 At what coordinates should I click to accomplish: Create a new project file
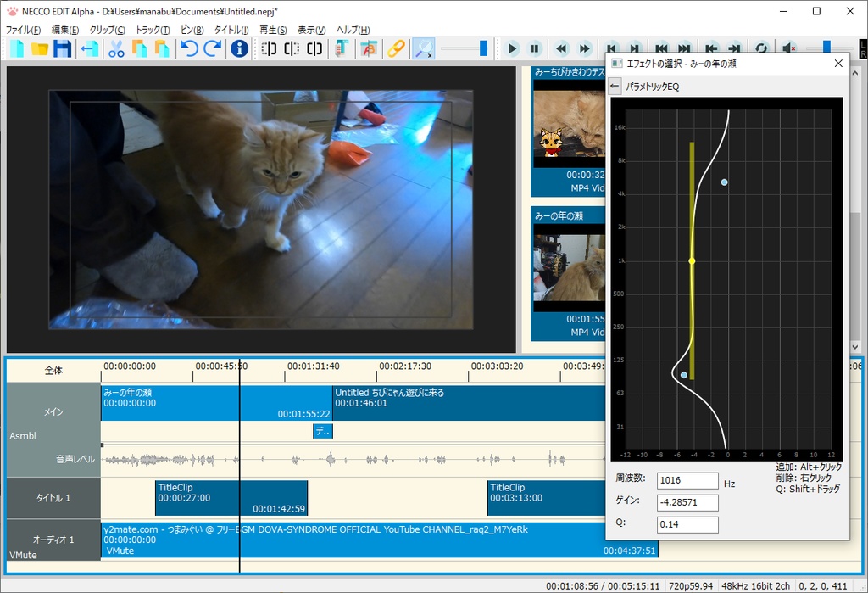[x=17, y=48]
